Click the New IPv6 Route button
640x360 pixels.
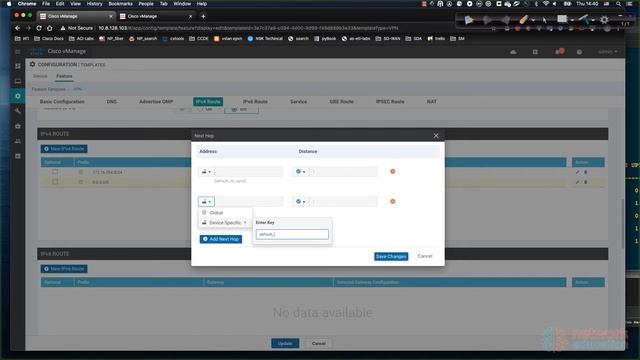coord(64,269)
